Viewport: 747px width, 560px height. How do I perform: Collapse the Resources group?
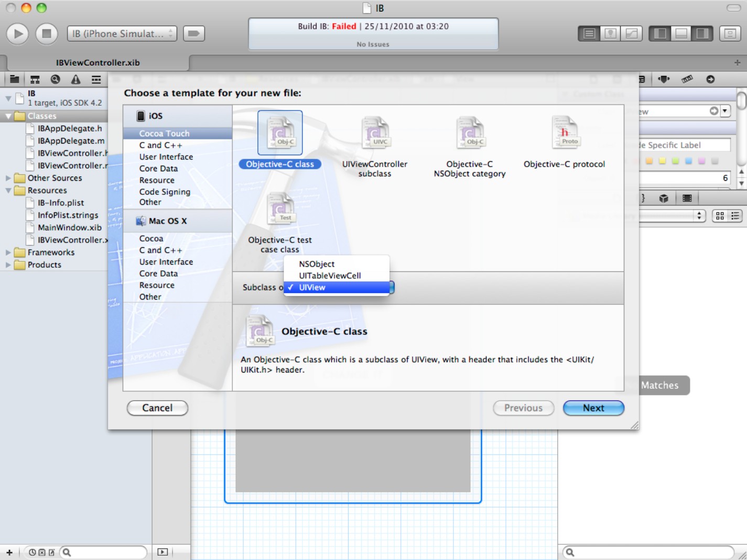point(8,191)
